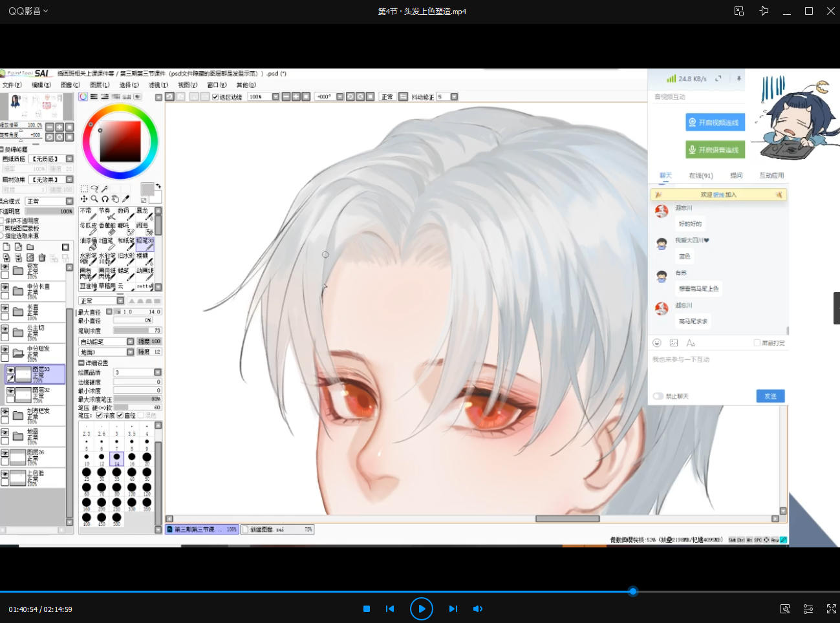Image resolution: width=840 pixels, height=623 pixels.
Task: Click the stop playback square icon
Action: pos(367,609)
